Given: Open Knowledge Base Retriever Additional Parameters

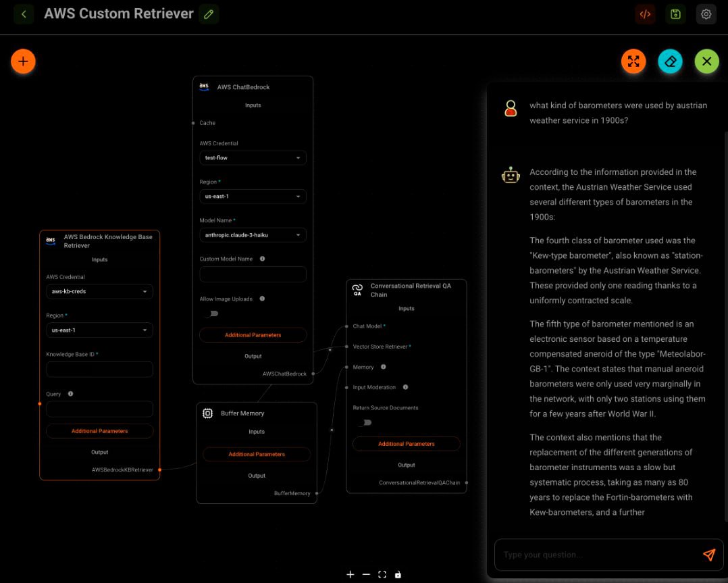Looking at the screenshot, I should click(x=99, y=431).
